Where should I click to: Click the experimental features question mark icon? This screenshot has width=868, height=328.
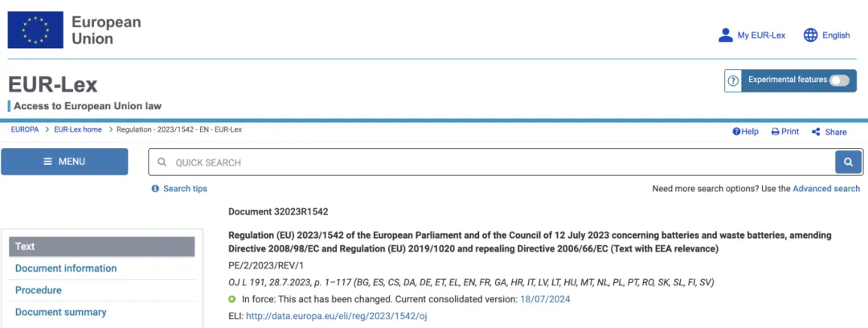[x=733, y=81]
